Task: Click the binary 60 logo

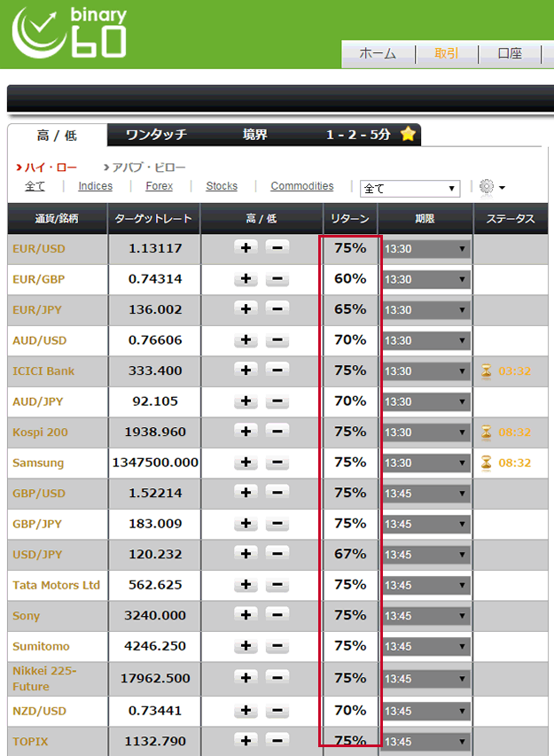Action: tap(70, 33)
